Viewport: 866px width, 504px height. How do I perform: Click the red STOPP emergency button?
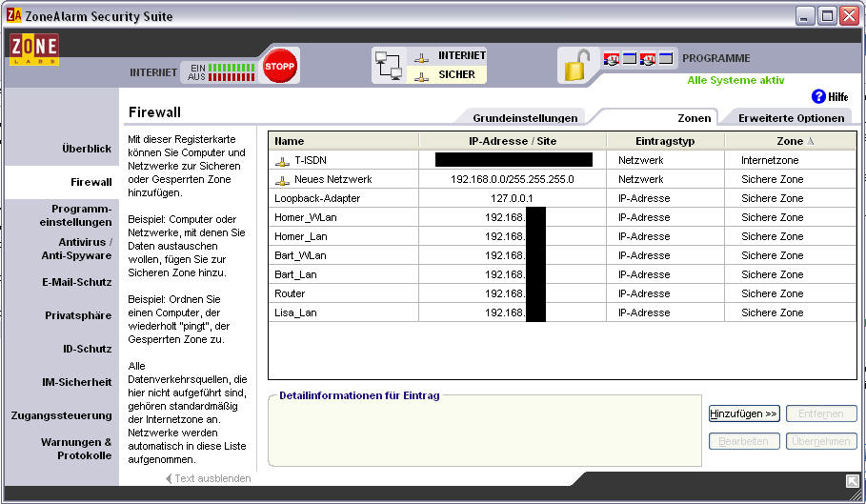point(279,67)
